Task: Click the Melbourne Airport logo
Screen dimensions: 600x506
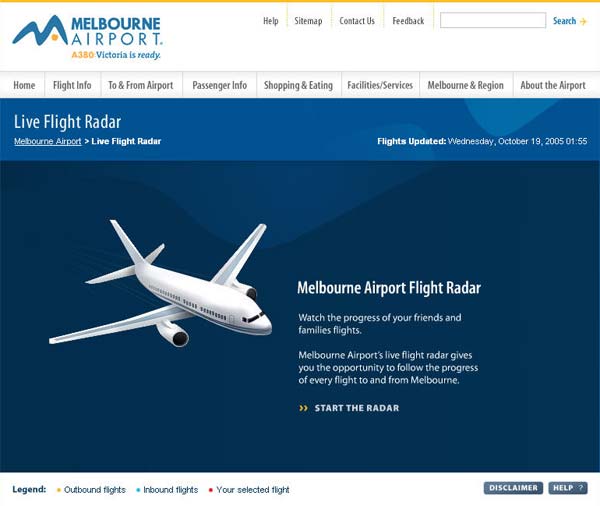Action: (87, 37)
